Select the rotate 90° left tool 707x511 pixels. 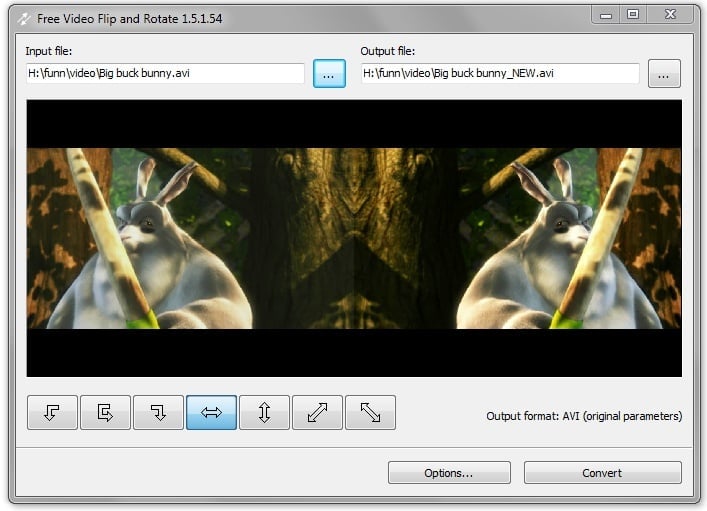[x=52, y=412]
